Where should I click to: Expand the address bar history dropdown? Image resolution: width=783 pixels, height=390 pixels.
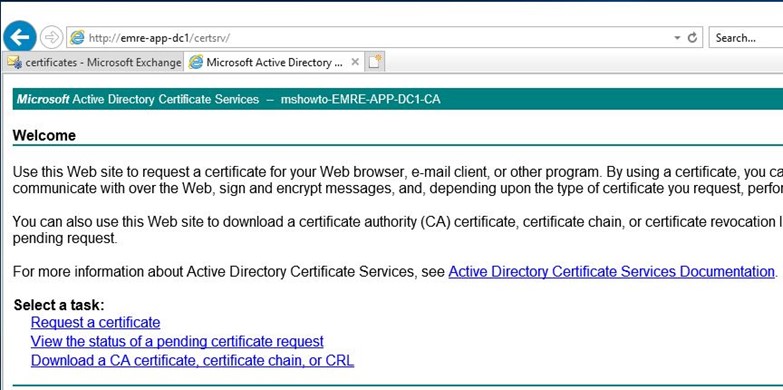click(x=677, y=37)
